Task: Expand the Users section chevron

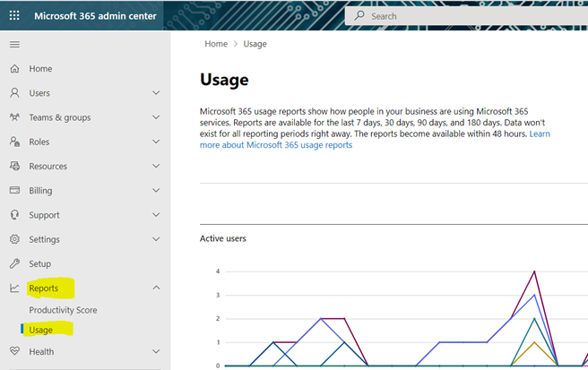Action: point(156,92)
